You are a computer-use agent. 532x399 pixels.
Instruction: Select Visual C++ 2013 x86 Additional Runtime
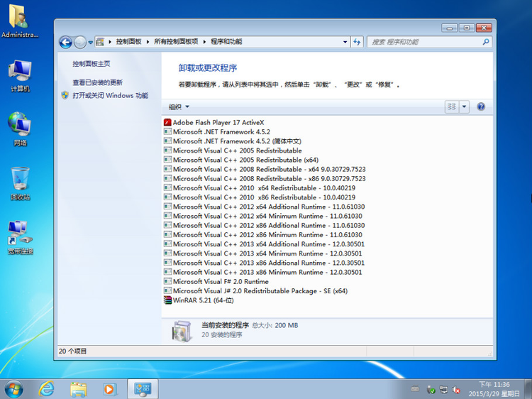pyautogui.click(x=264, y=263)
